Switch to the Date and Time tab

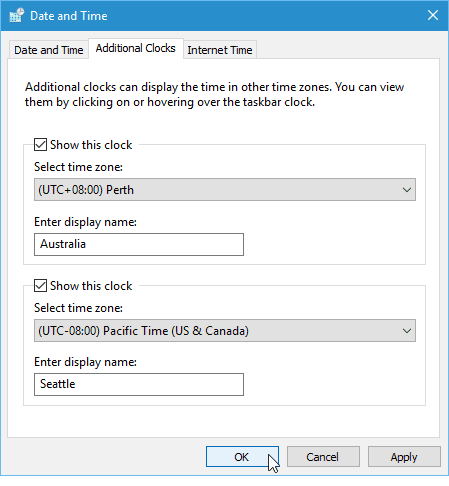tap(49, 50)
